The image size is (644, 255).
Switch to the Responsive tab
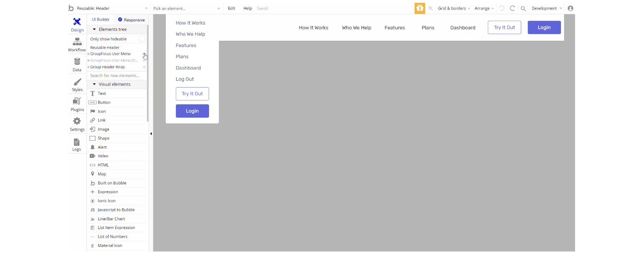pos(131,20)
